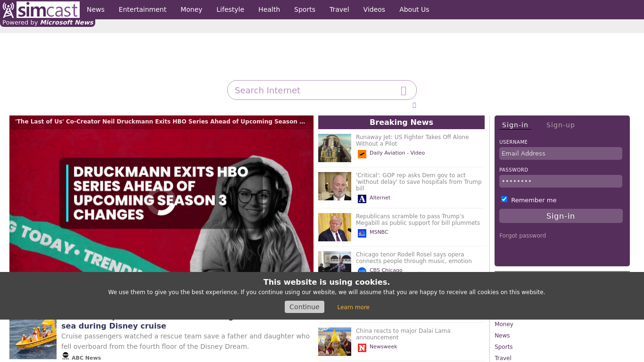Viewport: 644px width, 362px height.
Task: Open the Travel menu
Action: click(339, 9)
